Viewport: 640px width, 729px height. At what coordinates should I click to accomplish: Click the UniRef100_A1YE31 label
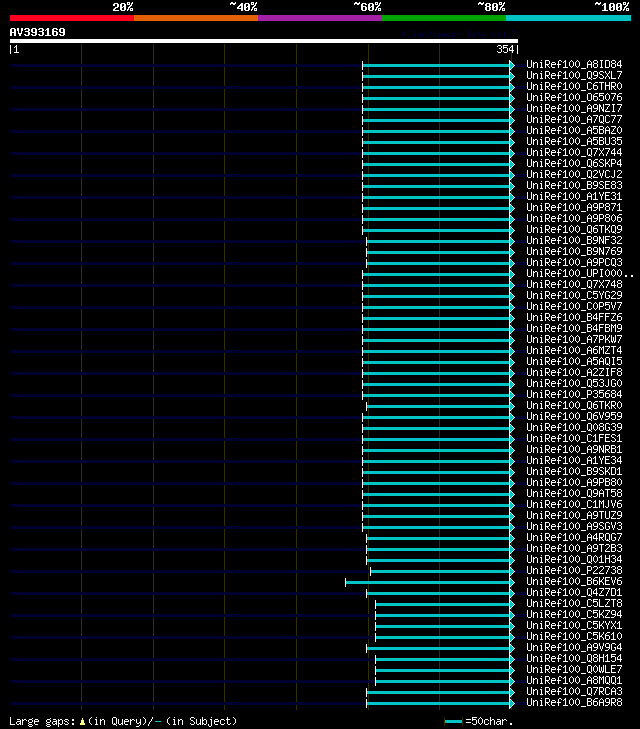pyautogui.click(x=574, y=197)
